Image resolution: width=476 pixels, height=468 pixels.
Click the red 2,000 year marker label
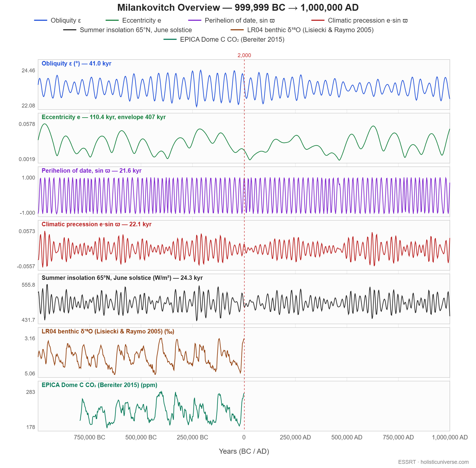[244, 55]
